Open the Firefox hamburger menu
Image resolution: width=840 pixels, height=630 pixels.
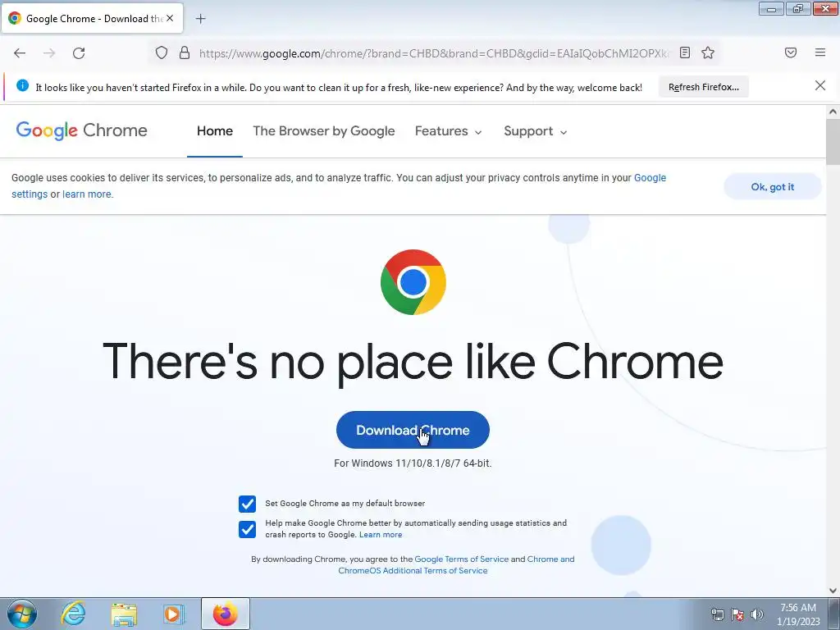820,52
